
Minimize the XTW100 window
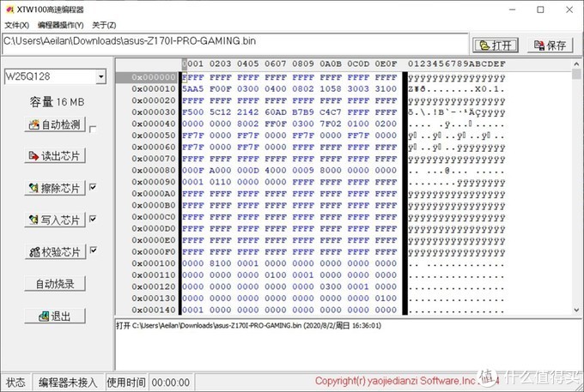pyautogui.click(x=512, y=9)
